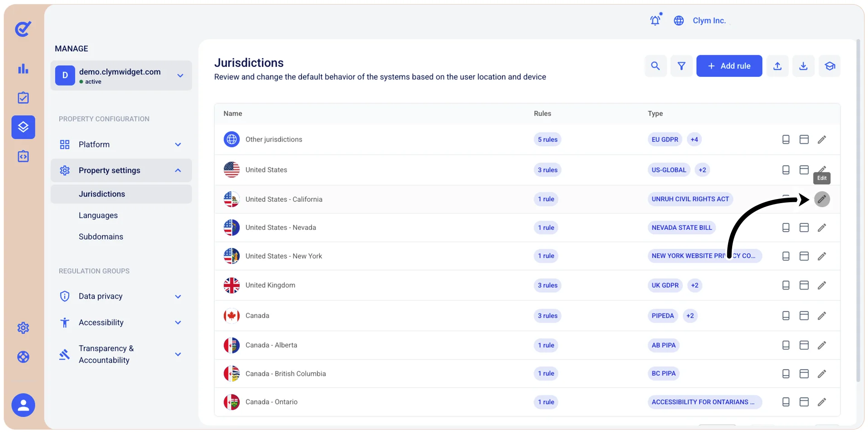Click the Add rule button
This screenshot has height=432, width=868.
729,66
